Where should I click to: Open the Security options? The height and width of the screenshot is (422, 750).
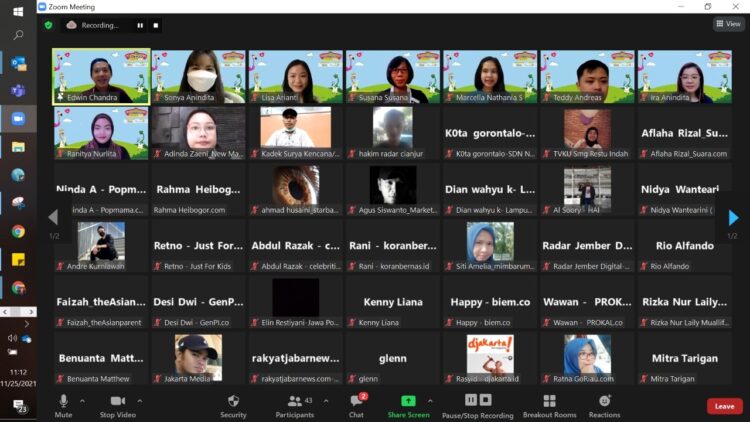233,403
